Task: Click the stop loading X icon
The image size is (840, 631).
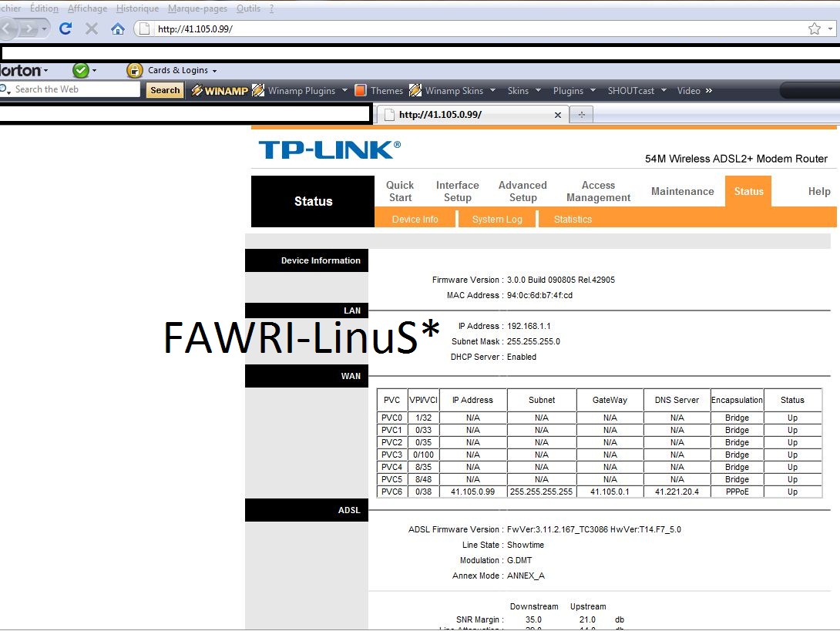Action: pos(91,29)
